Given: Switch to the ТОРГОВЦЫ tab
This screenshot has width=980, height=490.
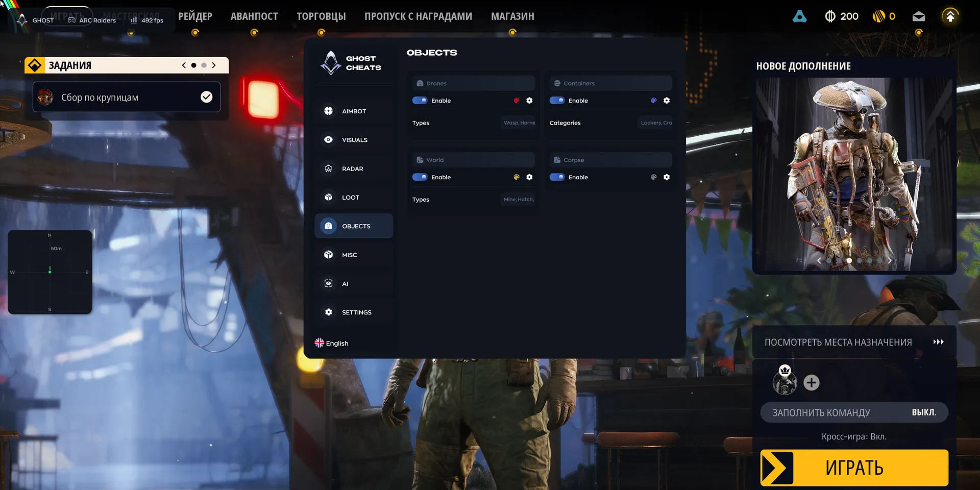Looking at the screenshot, I should click(321, 16).
